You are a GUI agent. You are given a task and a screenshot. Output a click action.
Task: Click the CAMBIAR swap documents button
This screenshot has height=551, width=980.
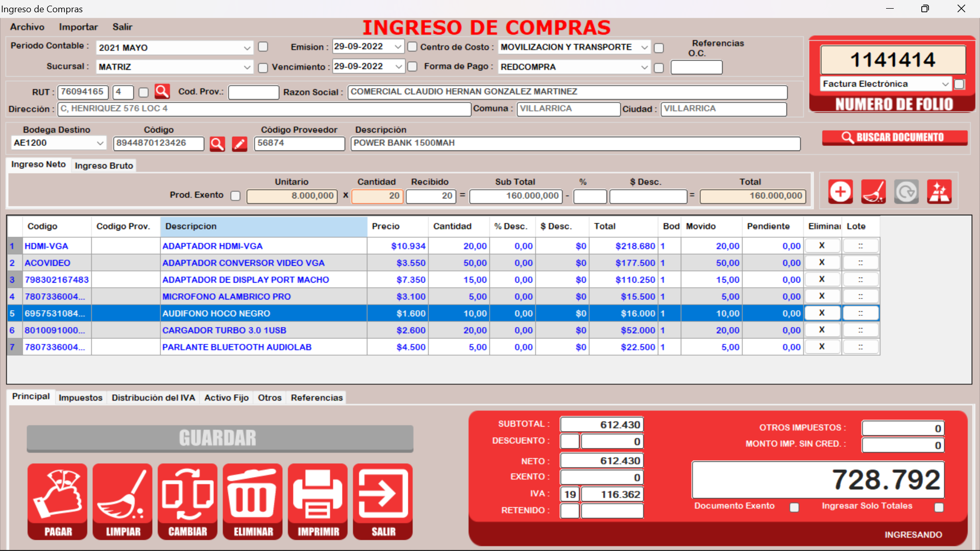(x=187, y=502)
